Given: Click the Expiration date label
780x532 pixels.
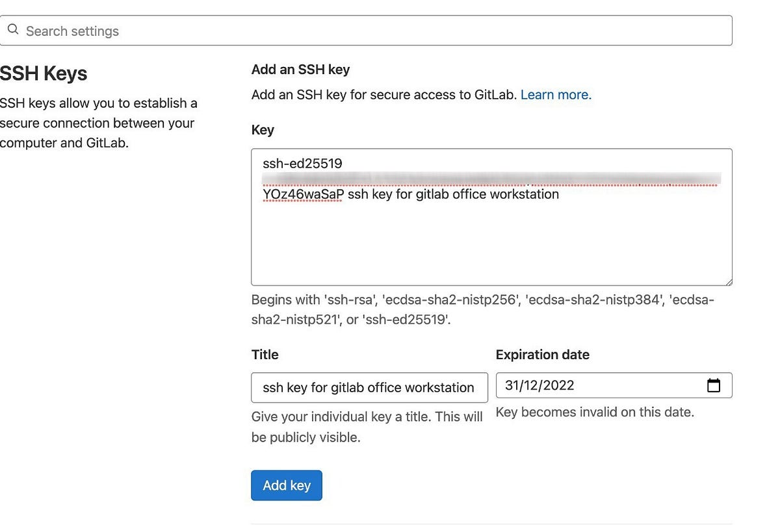Looking at the screenshot, I should point(542,355).
